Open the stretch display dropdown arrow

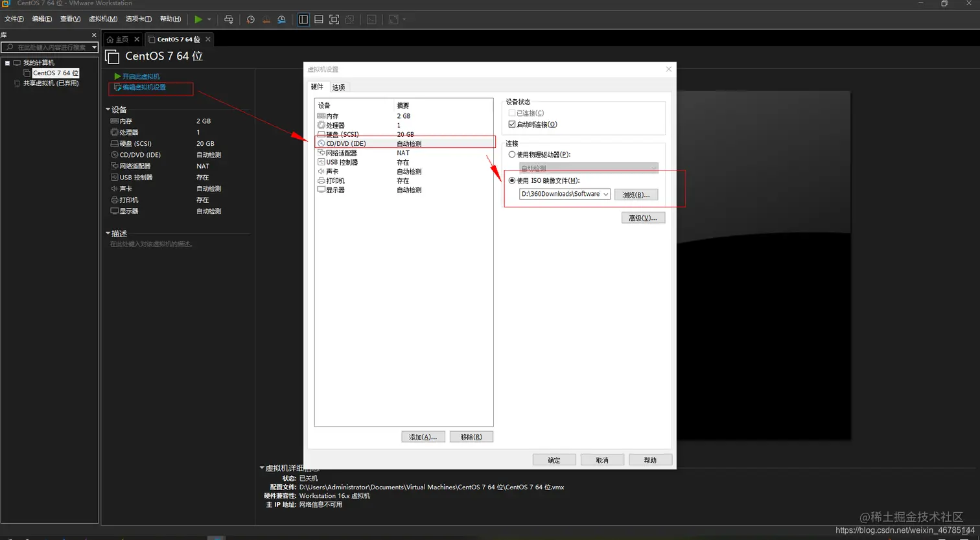click(404, 19)
